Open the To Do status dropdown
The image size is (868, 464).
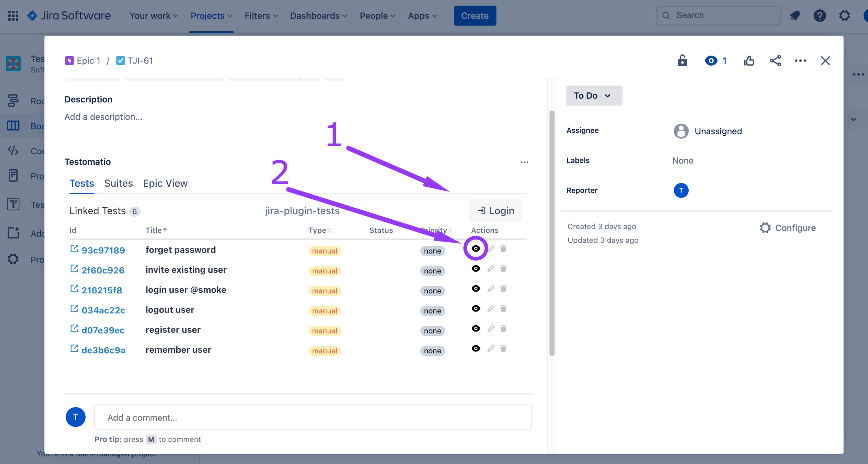click(x=594, y=95)
